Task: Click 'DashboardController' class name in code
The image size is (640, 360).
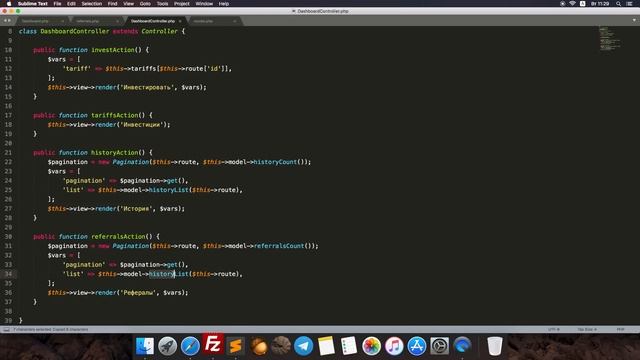Action: (75, 31)
